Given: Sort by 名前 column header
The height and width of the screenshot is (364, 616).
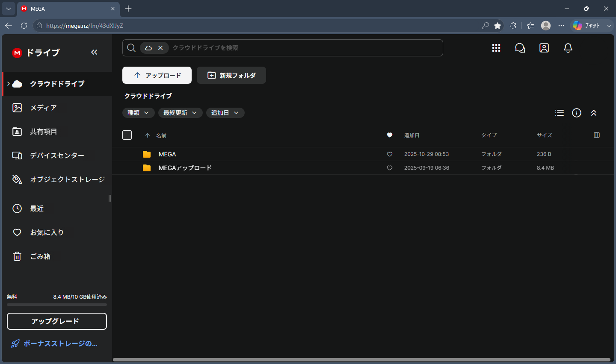Looking at the screenshot, I should (161, 135).
